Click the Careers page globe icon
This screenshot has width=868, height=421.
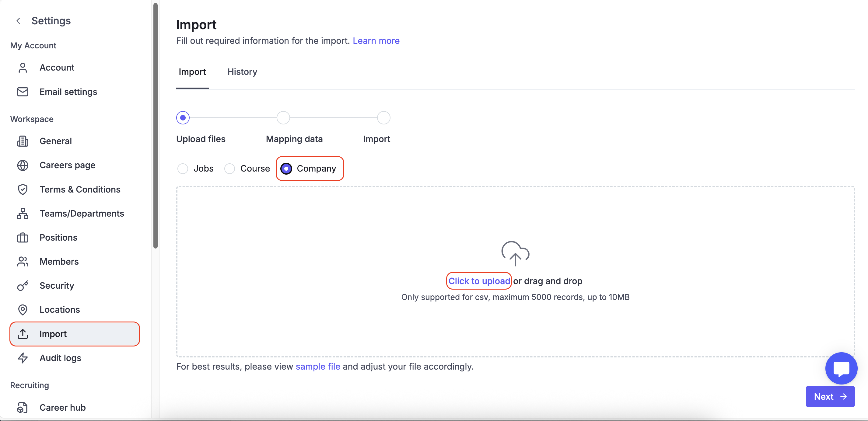(x=23, y=165)
